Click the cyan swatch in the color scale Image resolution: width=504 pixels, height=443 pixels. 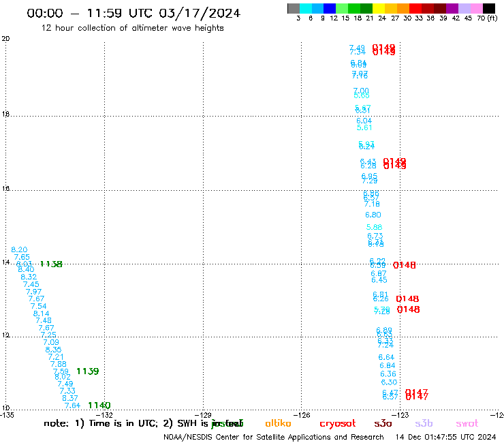(306, 8)
